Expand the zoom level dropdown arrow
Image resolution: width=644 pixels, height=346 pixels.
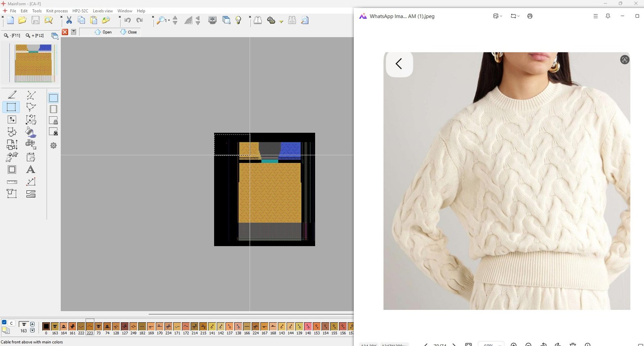click(169, 20)
